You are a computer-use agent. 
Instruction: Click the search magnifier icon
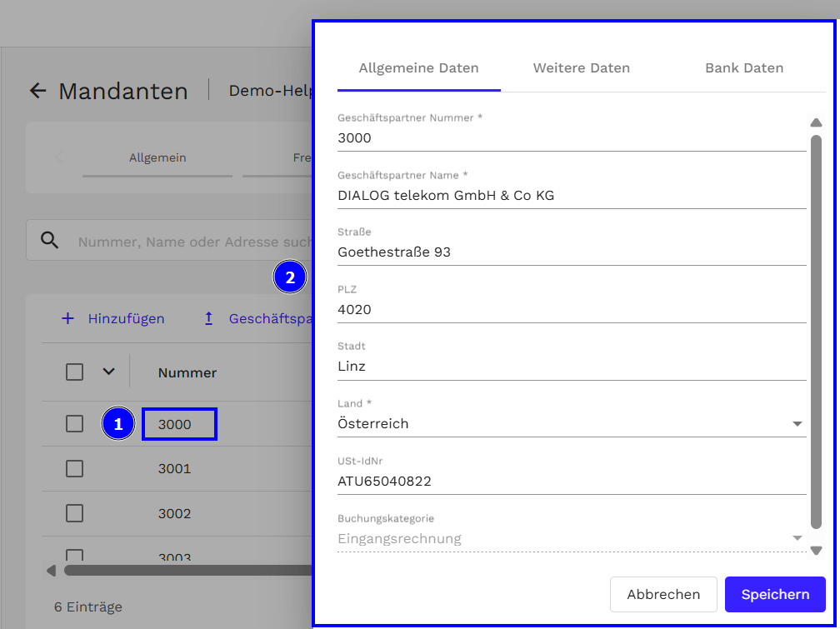click(50, 241)
